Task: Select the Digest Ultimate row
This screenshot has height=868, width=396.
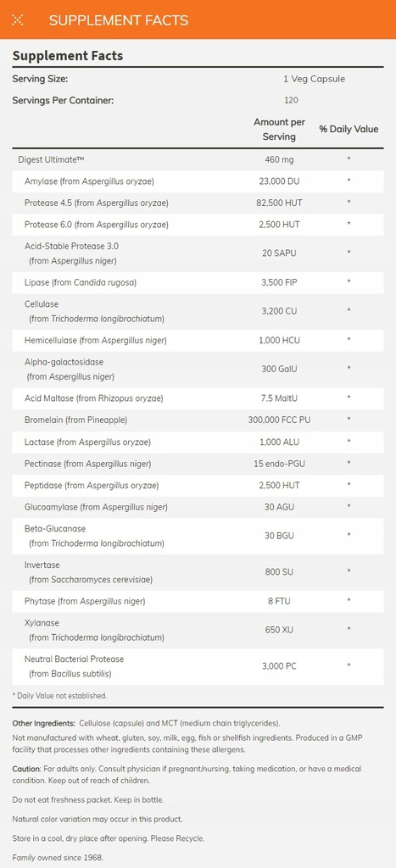Action: pyautogui.click(x=198, y=159)
